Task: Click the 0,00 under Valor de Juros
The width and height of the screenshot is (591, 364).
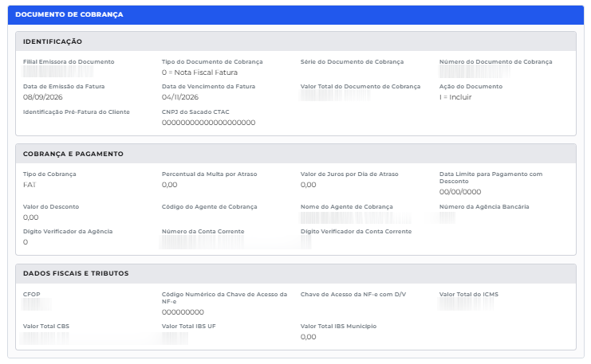Action: (x=309, y=185)
